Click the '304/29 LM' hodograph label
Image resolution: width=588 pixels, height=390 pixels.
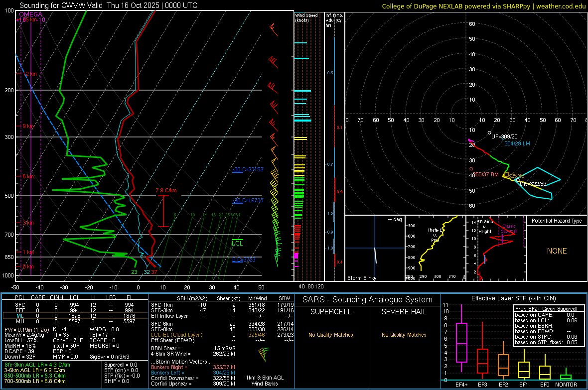(x=517, y=143)
